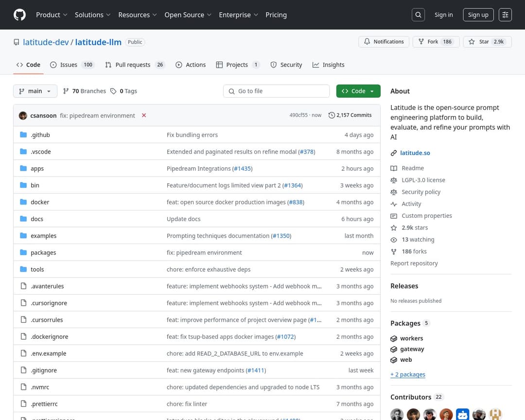
Task: View the 2,157 Commits history
Action: (x=350, y=115)
